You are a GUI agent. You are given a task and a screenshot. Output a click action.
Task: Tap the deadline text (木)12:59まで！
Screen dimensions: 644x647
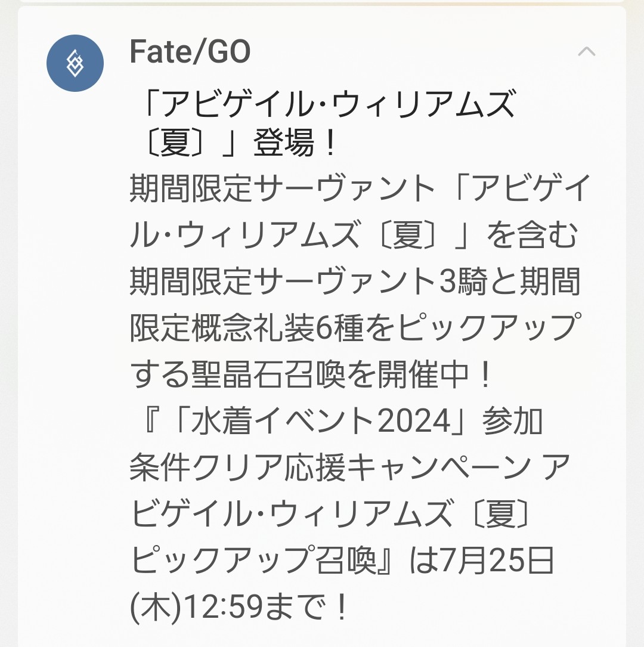pos(240,608)
